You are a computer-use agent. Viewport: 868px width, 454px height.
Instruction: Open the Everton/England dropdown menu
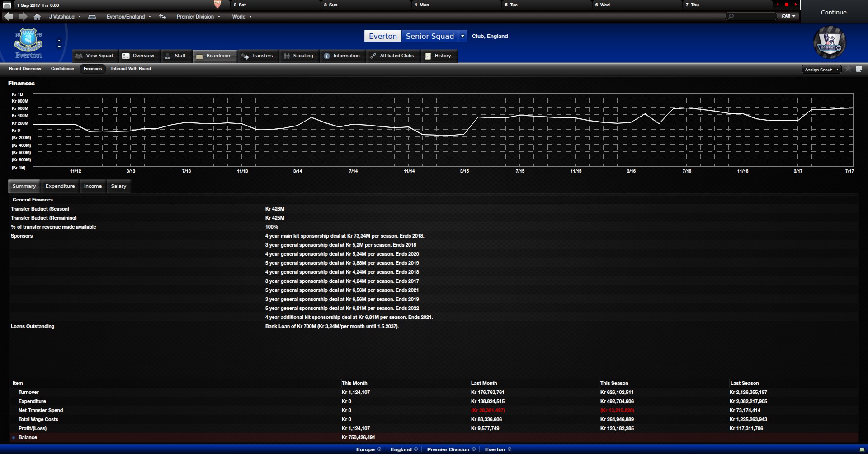point(128,17)
